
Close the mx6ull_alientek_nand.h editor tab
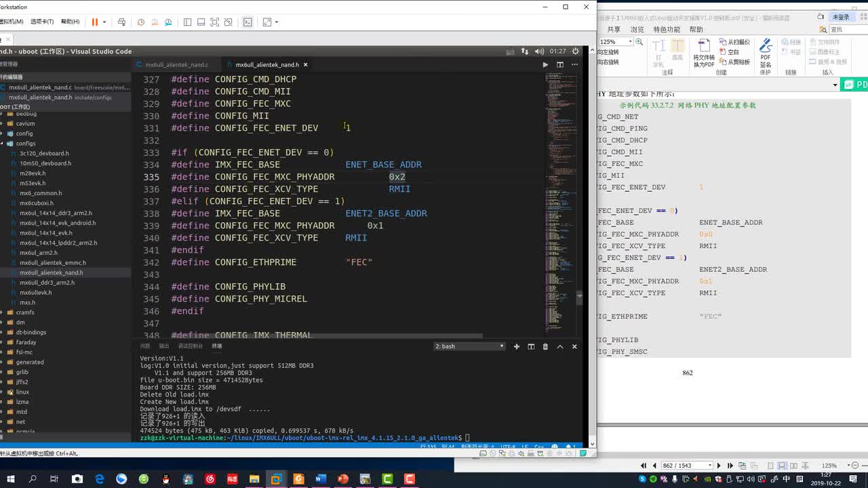point(305,64)
